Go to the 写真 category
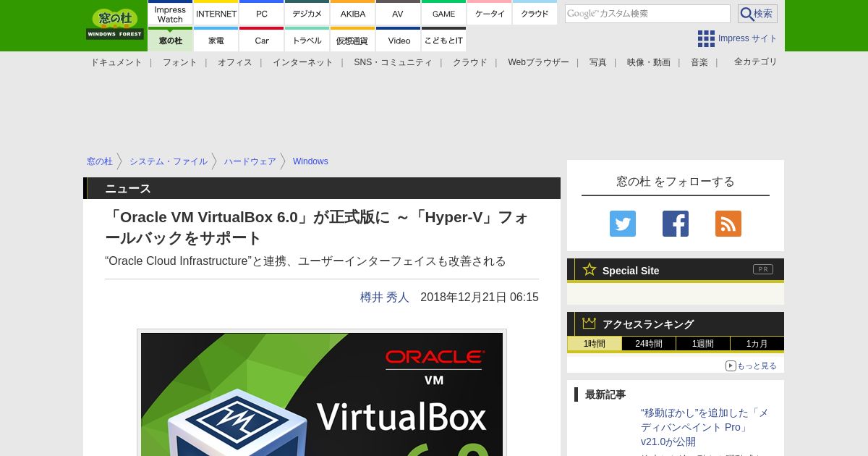This screenshot has width=868, height=456. [x=598, y=62]
